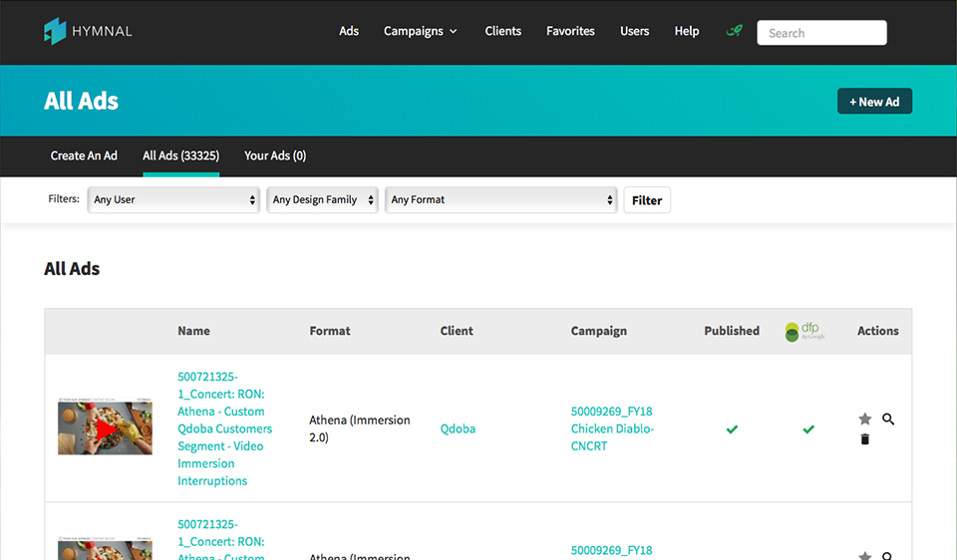
Task: Click the green rocket icon in navbar
Action: [734, 31]
